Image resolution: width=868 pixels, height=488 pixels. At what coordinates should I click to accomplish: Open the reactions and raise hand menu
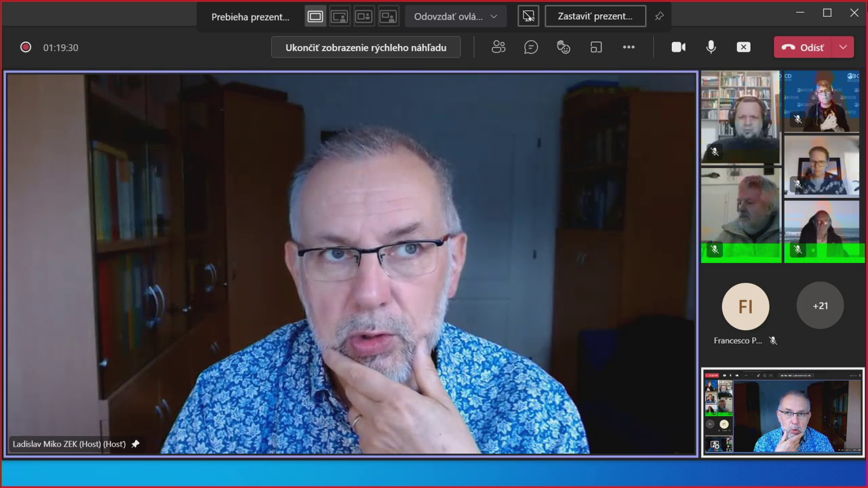[x=564, y=47]
